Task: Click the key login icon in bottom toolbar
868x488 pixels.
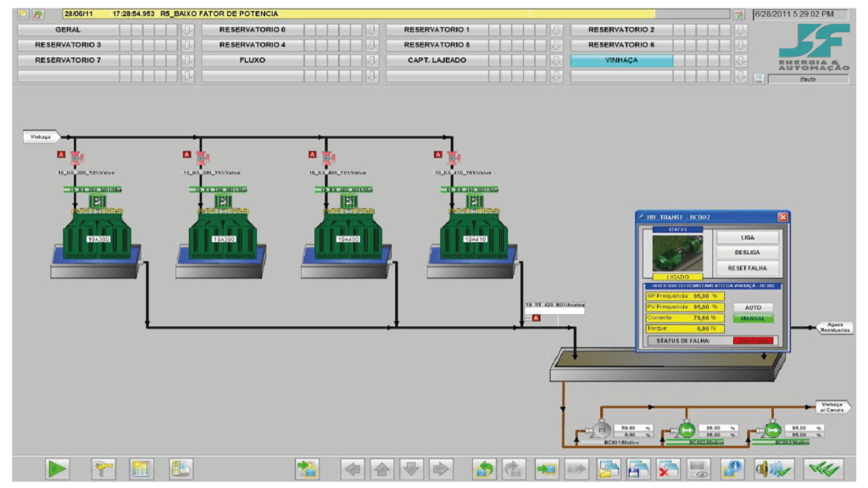Action: coord(103,469)
